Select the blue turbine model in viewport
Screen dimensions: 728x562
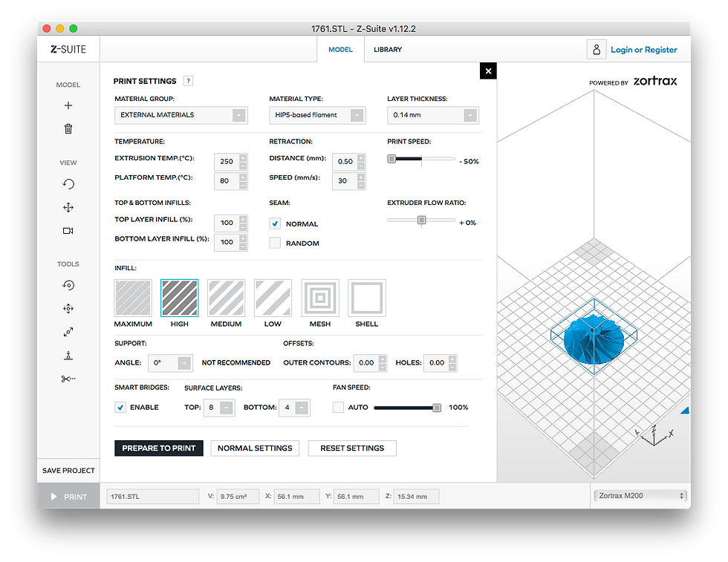click(594, 339)
